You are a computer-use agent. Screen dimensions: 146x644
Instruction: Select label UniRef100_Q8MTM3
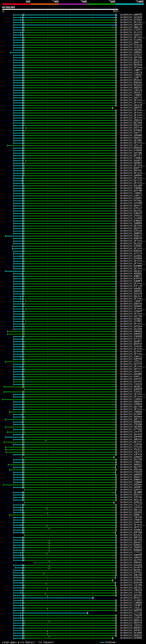pyautogui.click(x=131, y=108)
